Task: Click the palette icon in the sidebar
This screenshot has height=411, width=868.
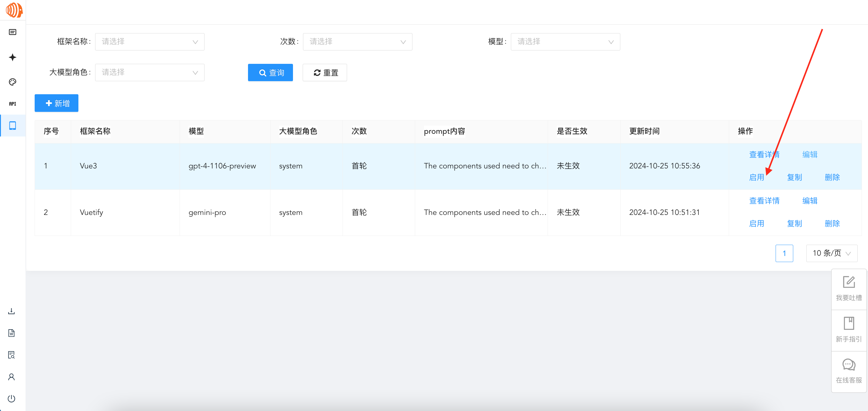Action: [12, 82]
